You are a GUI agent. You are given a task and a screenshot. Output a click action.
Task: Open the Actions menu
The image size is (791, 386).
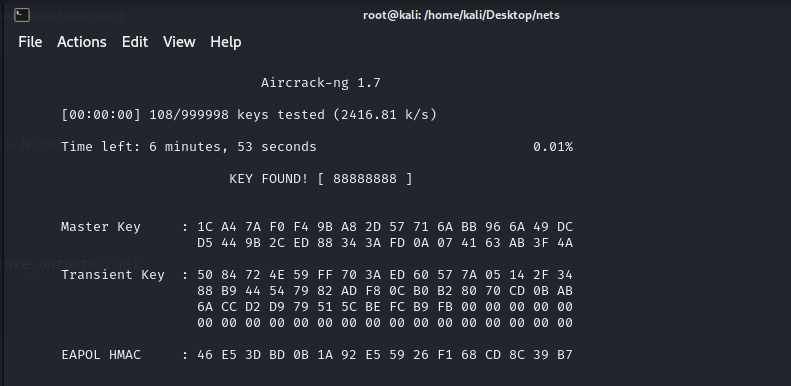coord(82,42)
